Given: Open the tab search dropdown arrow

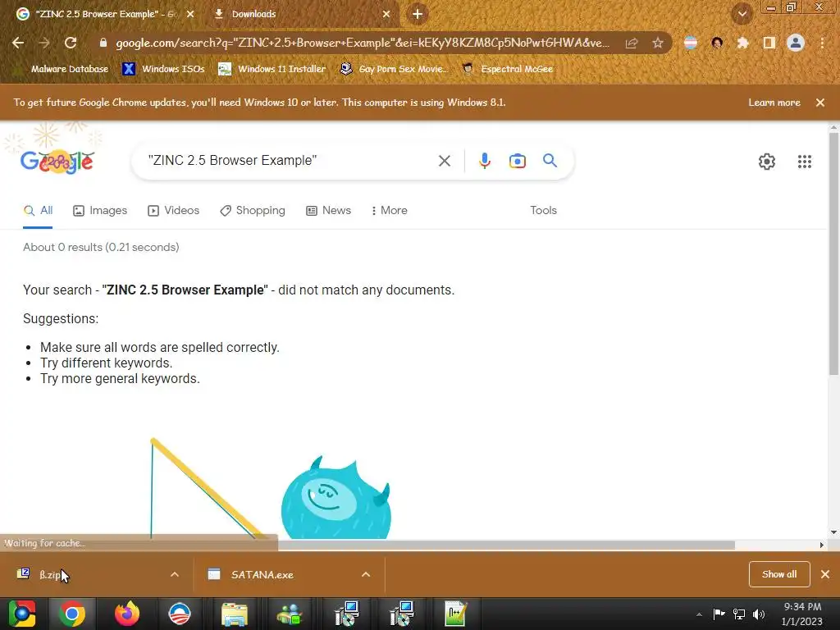Looking at the screenshot, I should [x=742, y=14].
